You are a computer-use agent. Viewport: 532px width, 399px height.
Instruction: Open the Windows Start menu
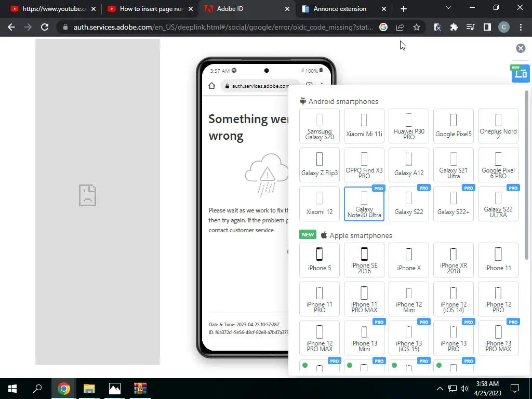coord(12,389)
